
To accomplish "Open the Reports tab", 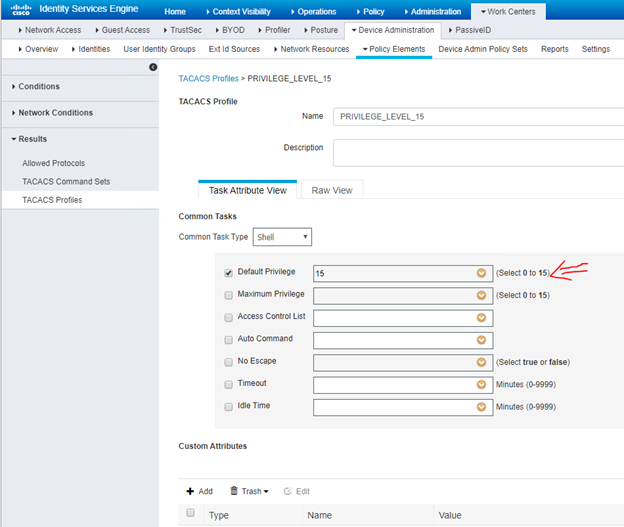I will pos(554,49).
